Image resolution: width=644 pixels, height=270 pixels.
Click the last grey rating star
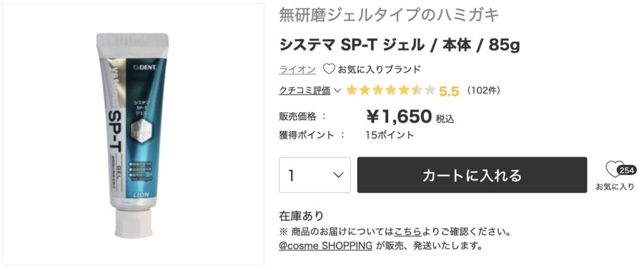[429, 91]
